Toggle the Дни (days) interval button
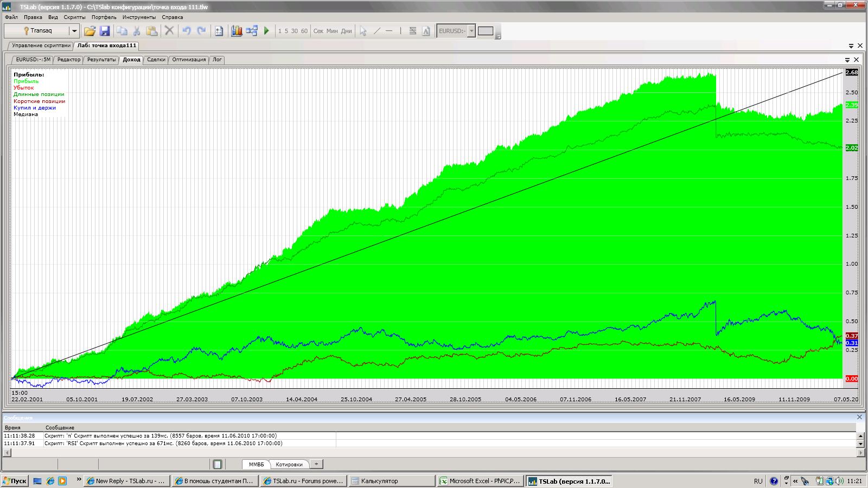This screenshot has height=488, width=868. [x=346, y=31]
